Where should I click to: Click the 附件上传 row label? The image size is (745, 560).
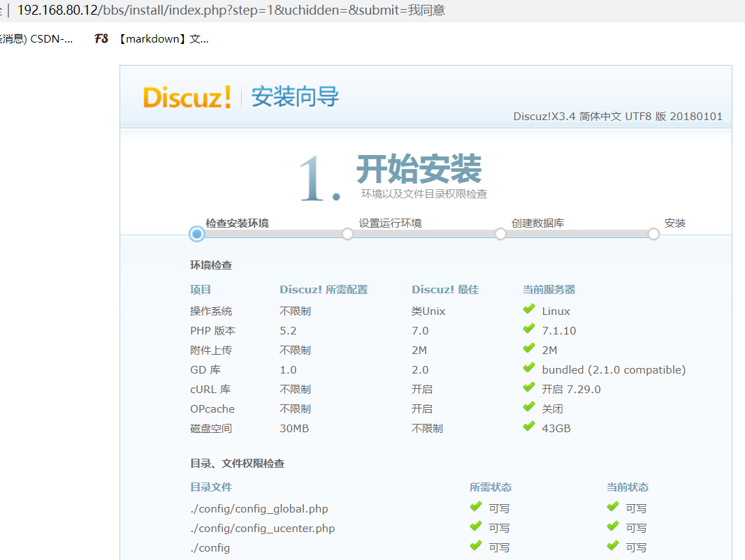point(211,351)
